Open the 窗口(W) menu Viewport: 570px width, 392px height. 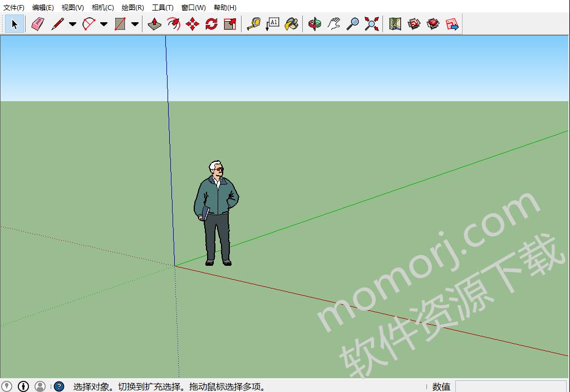pos(194,8)
